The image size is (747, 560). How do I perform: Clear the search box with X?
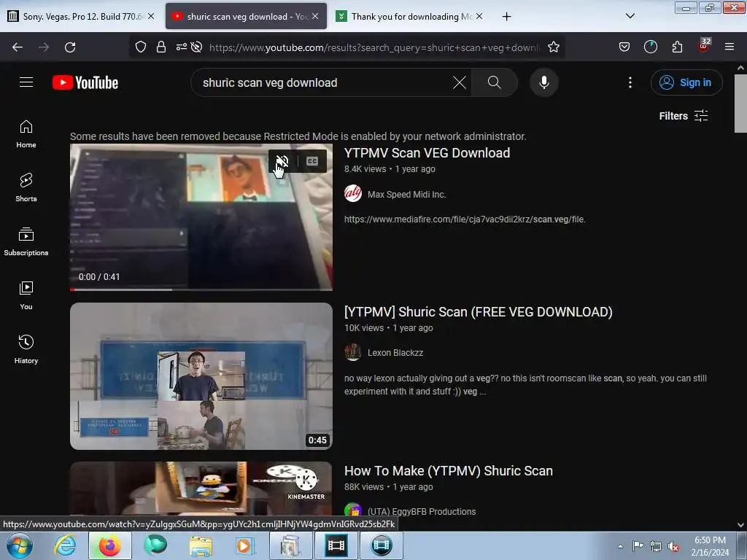point(460,82)
